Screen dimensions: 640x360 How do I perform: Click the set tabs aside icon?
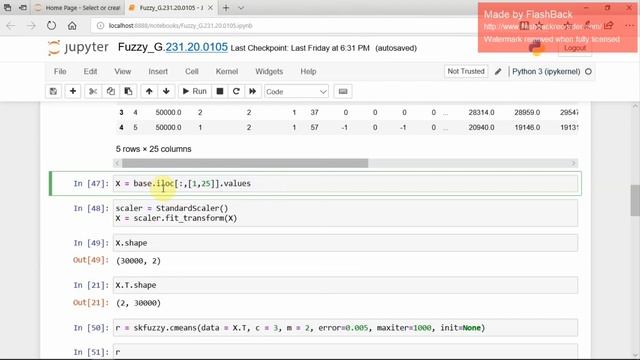pos(23,8)
